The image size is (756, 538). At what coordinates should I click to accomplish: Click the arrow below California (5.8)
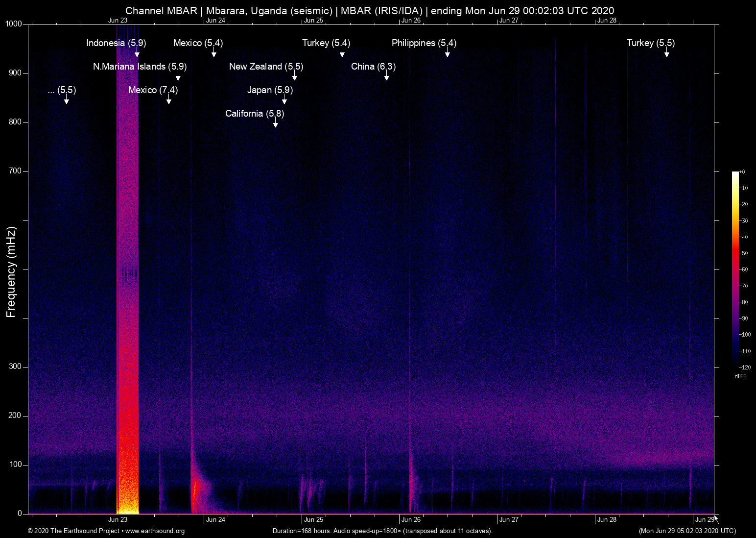(276, 124)
